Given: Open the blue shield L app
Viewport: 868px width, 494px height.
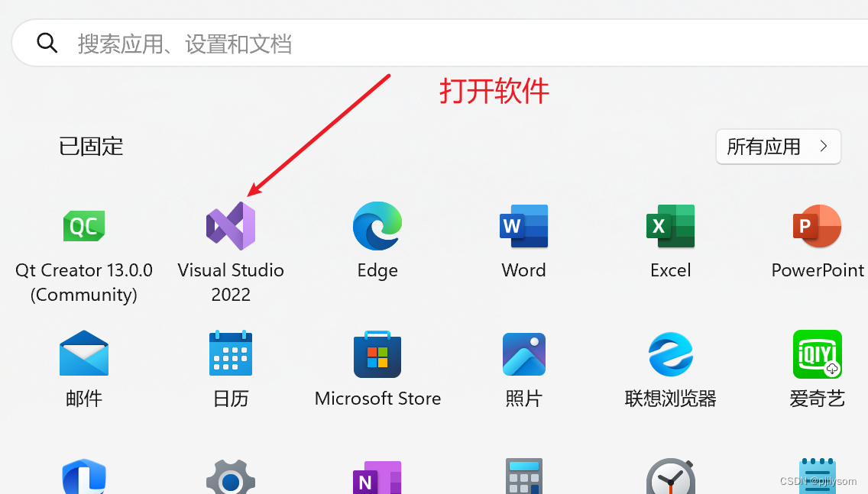Looking at the screenshot, I should pos(84,476).
